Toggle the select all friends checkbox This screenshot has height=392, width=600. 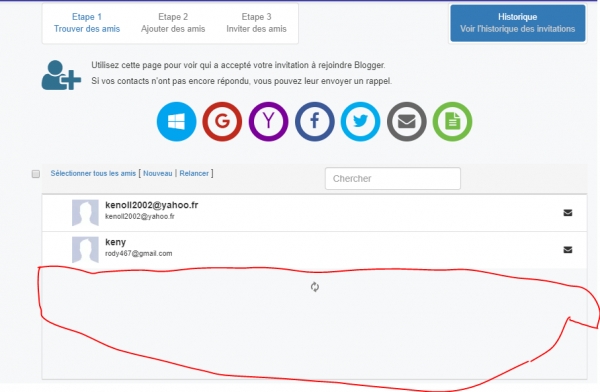[x=36, y=174]
